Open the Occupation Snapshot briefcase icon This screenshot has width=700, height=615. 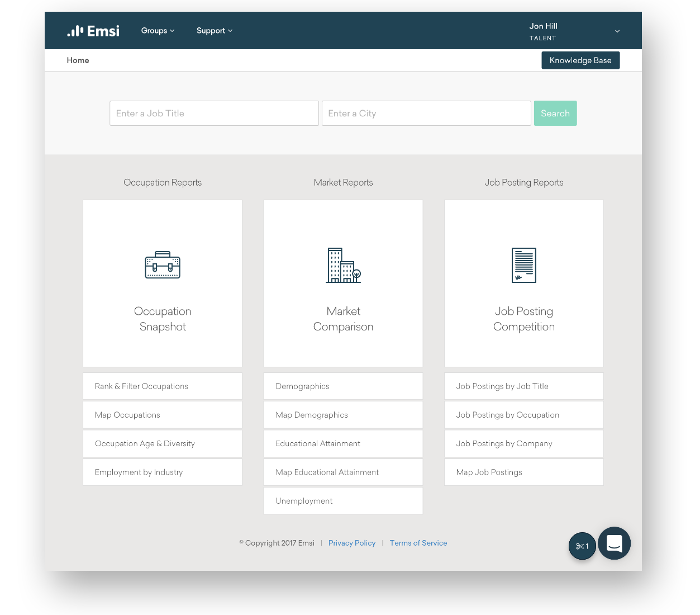tap(163, 265)
